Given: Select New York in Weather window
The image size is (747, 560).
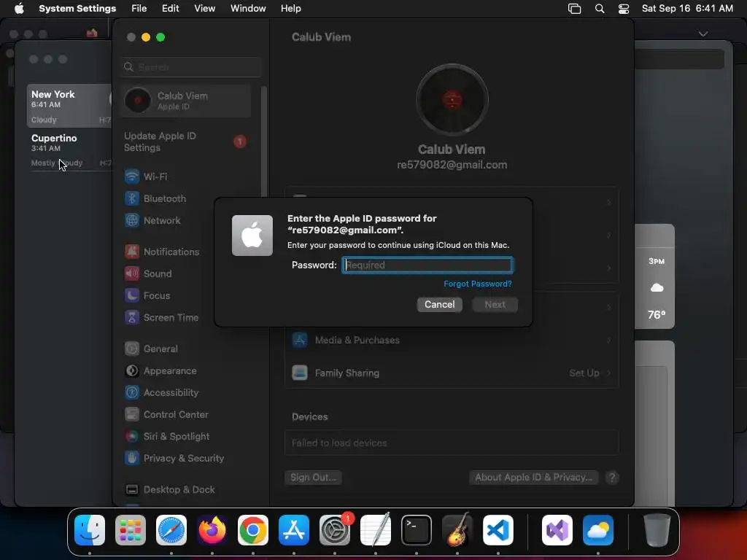Looking at the screenshot, I should (69, 106).
